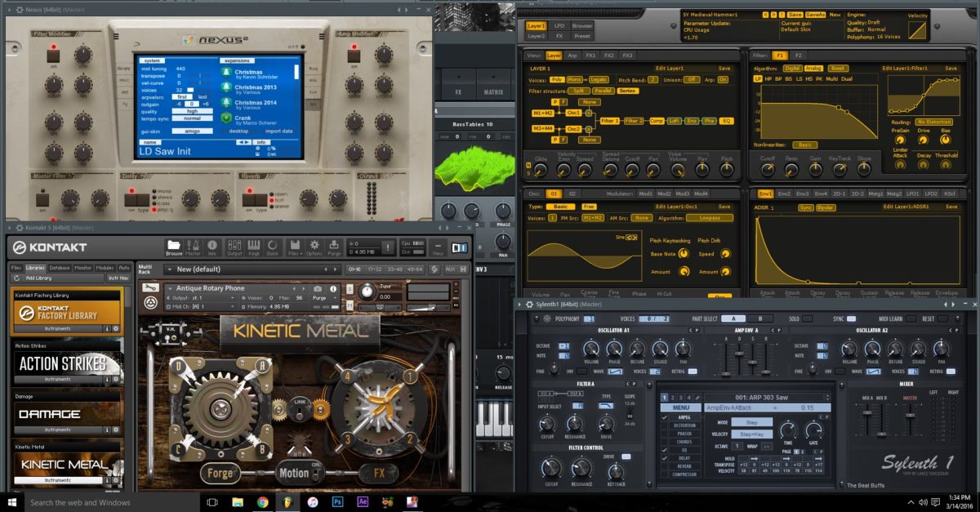Open the Task View icon in taskbar
Screen dimensions: 980x512
click(212, 501)
